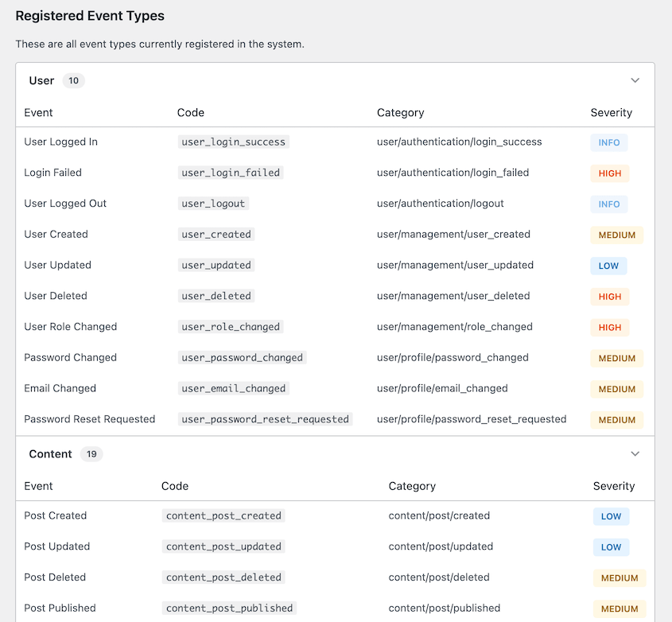Image resolution: width=672 pixels, height=622 pixels.
Task: Collapse the User section chevron
Action: point(635,80)
